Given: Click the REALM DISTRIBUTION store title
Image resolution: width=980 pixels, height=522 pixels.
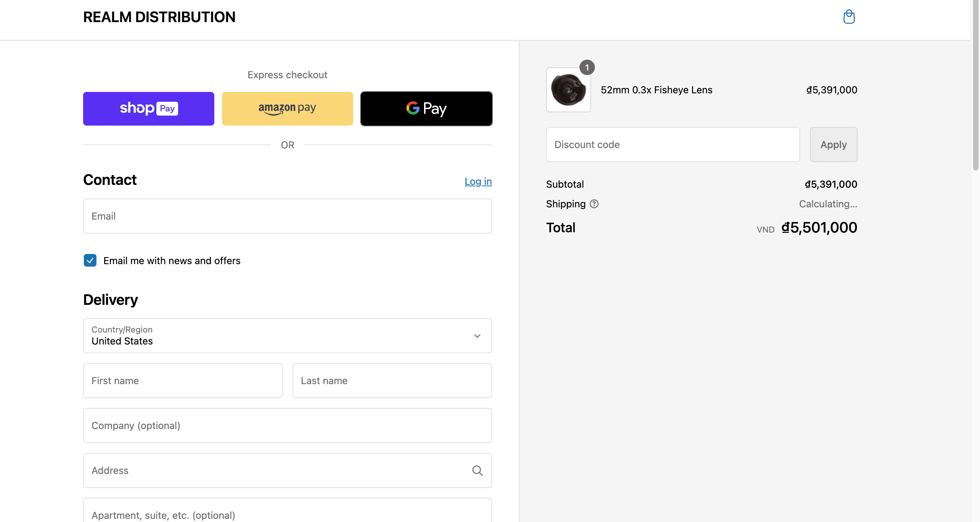Looking at the screenshot, I should click(159, 17).
